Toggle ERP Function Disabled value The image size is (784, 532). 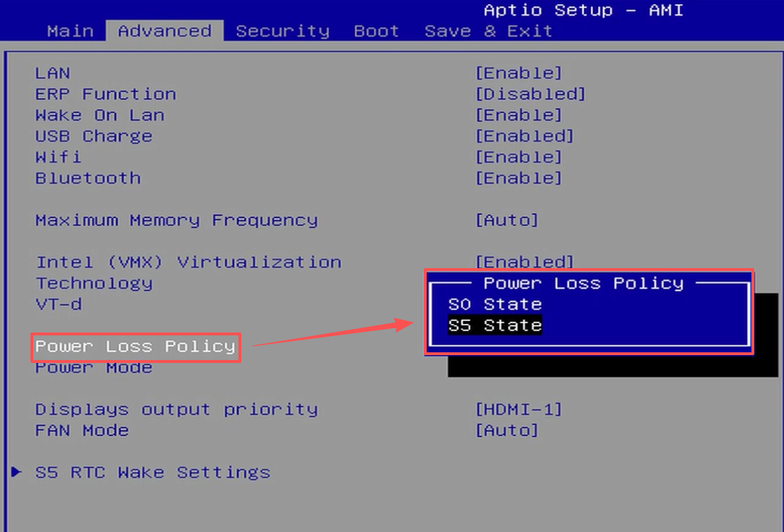click(530, 94)
